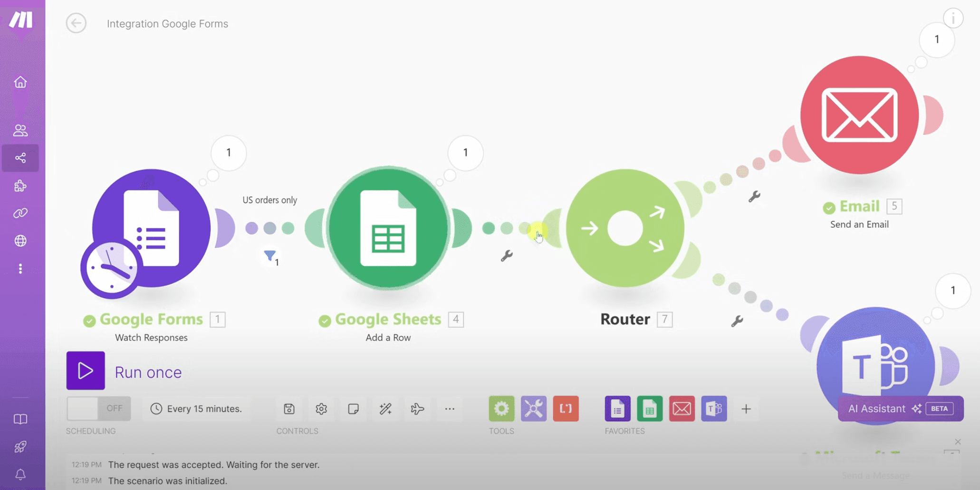Click the Auto-align magic wand icon
The image size is (980, 490).
tap(385, 409)
